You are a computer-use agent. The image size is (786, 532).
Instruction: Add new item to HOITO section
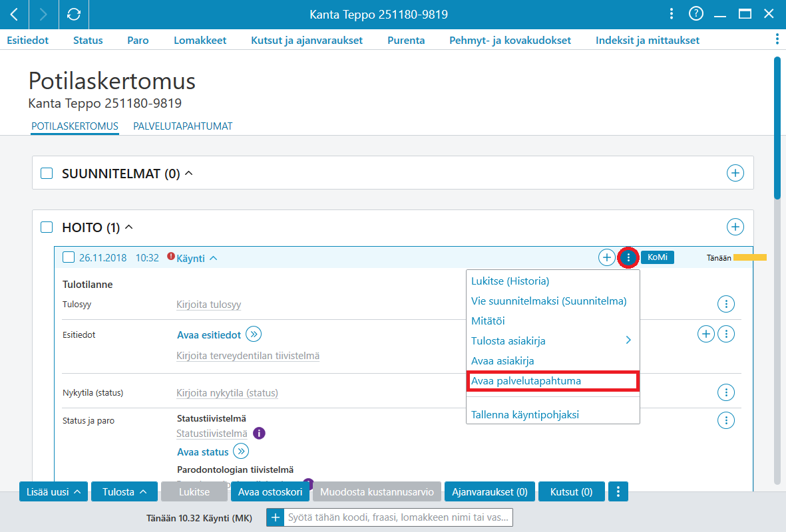[x=735, y=227]
